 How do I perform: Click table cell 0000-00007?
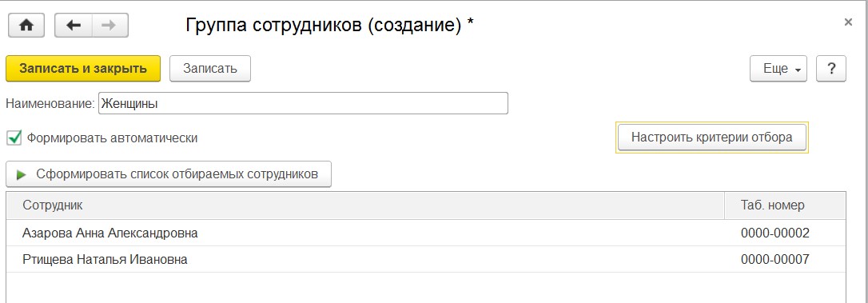(775, 259)
